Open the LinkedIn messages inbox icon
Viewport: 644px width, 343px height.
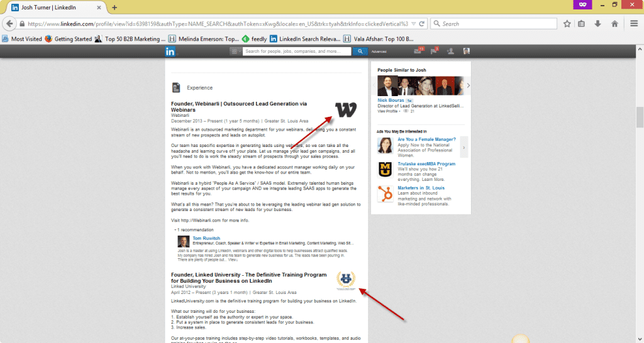418,51
